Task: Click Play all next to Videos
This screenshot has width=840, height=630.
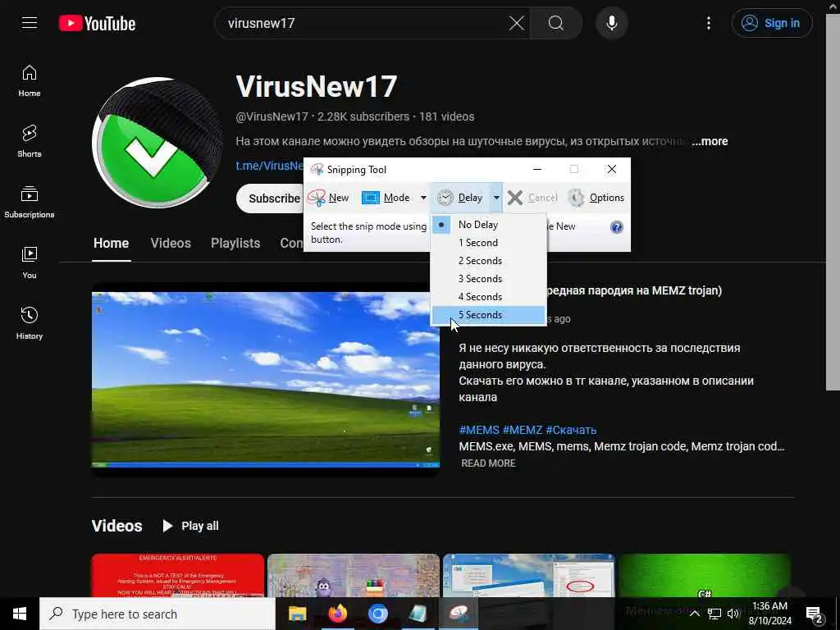Action: pyautogui.click(x=190, y=526)
